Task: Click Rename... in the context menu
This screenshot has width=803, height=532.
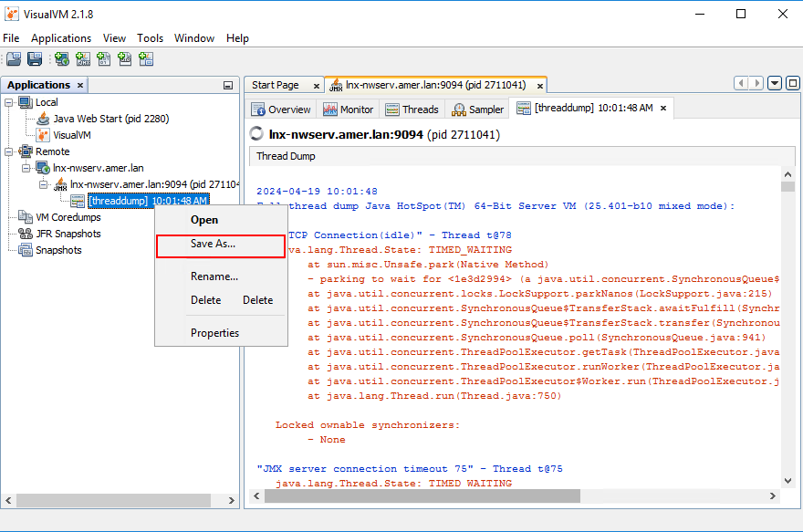Action: [217, 275]
